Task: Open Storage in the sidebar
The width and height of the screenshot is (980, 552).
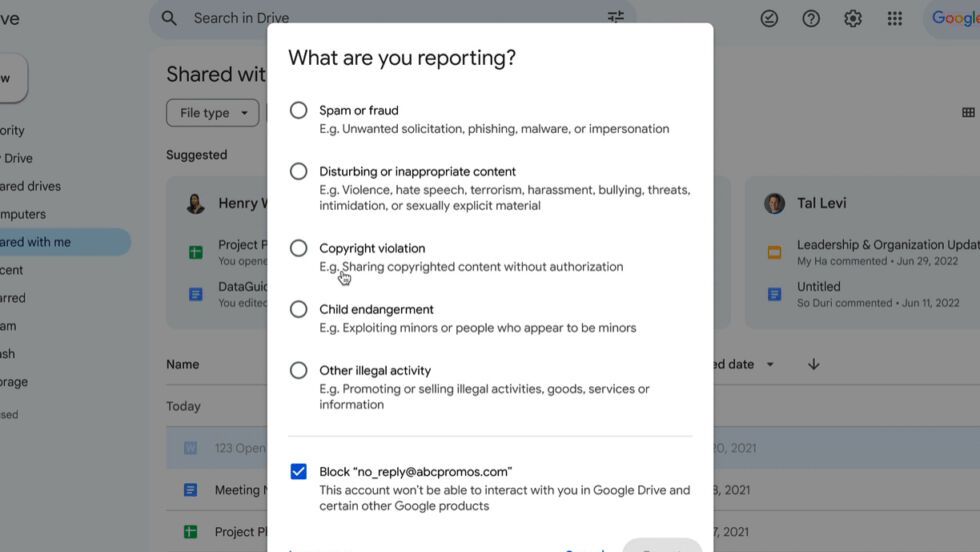Action: [x=14, y=381]
